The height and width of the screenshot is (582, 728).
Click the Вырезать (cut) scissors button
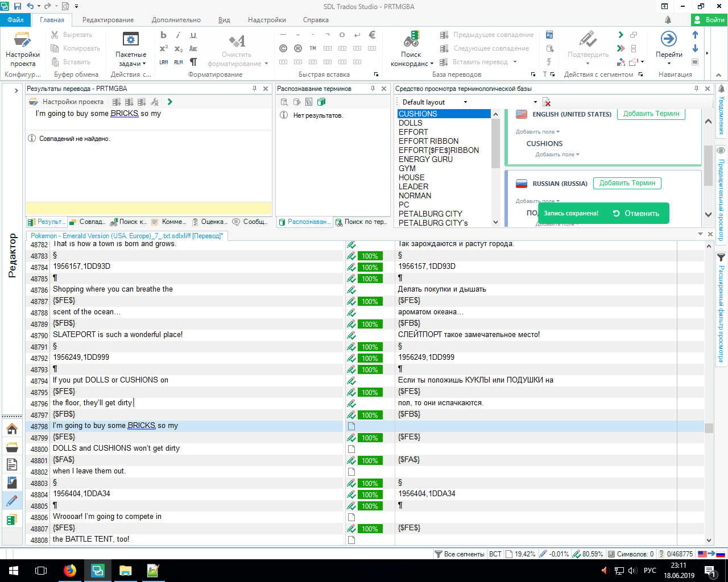click(72, 35)
